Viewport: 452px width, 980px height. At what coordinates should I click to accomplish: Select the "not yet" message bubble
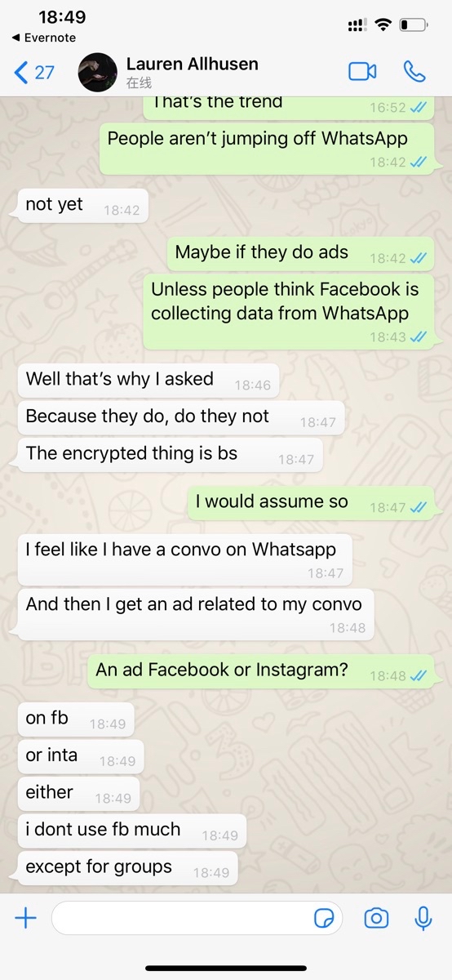tap(80, 205)
